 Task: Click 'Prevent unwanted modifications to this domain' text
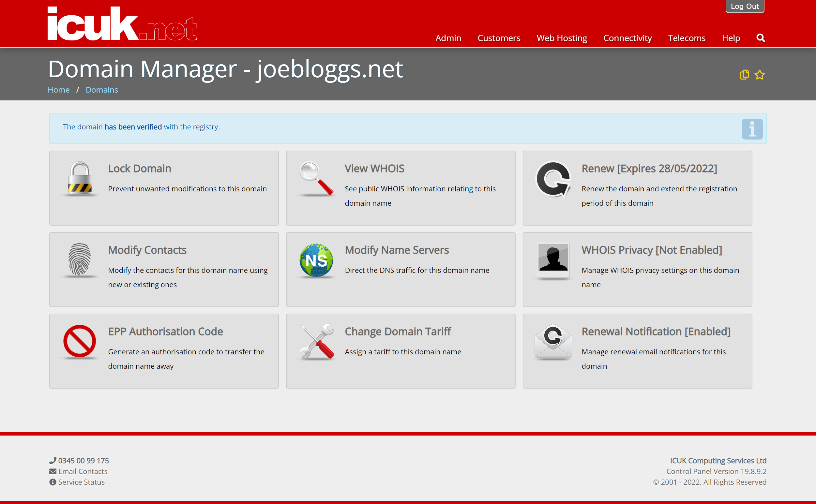(x=187, y=189)
